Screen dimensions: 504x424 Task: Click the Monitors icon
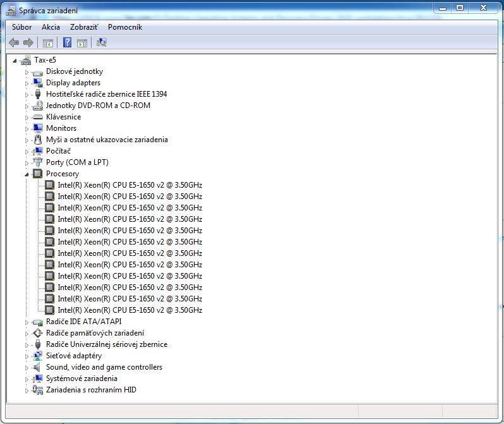pos(38,128)
